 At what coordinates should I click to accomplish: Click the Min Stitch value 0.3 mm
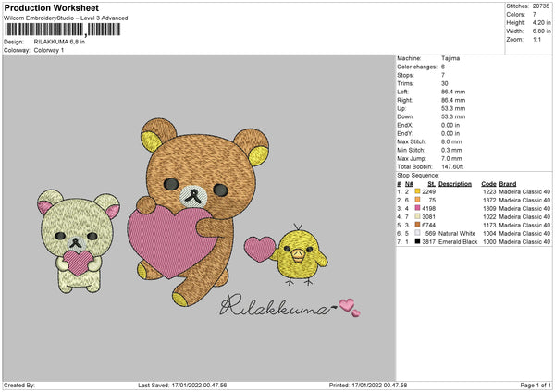451,150
